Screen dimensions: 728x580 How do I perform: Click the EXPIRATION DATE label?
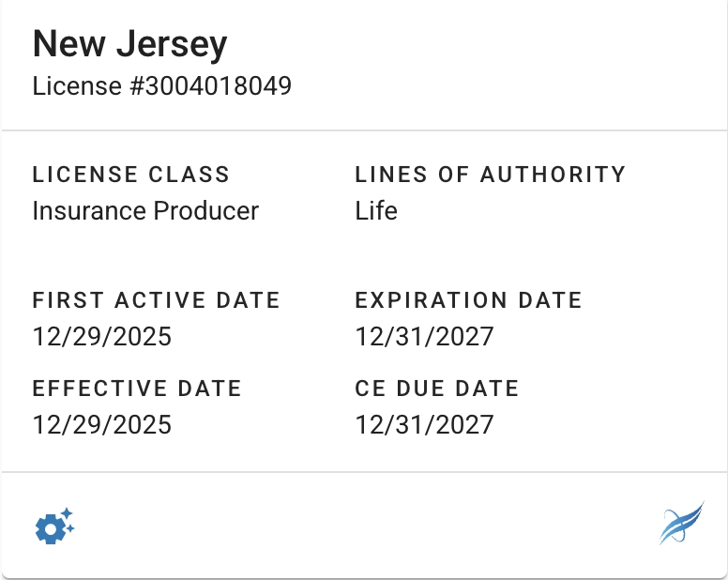coord(468,300)
